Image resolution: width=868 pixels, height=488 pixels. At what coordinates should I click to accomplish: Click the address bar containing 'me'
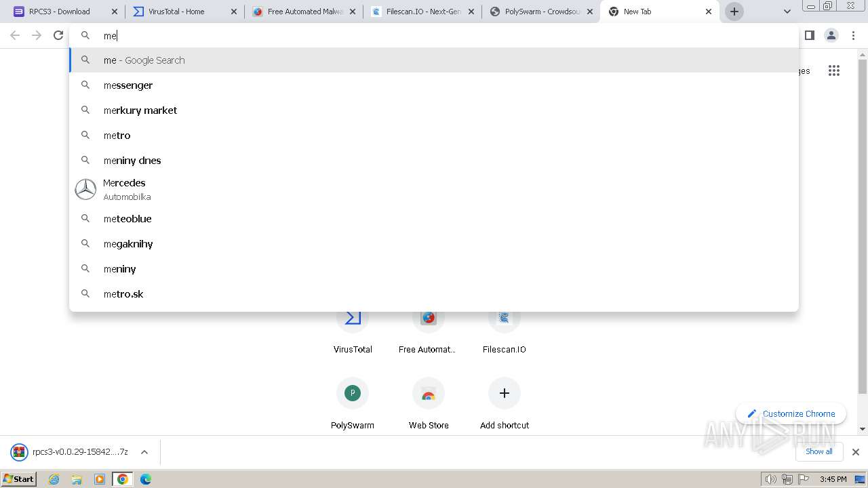click(x=434, y=35)
